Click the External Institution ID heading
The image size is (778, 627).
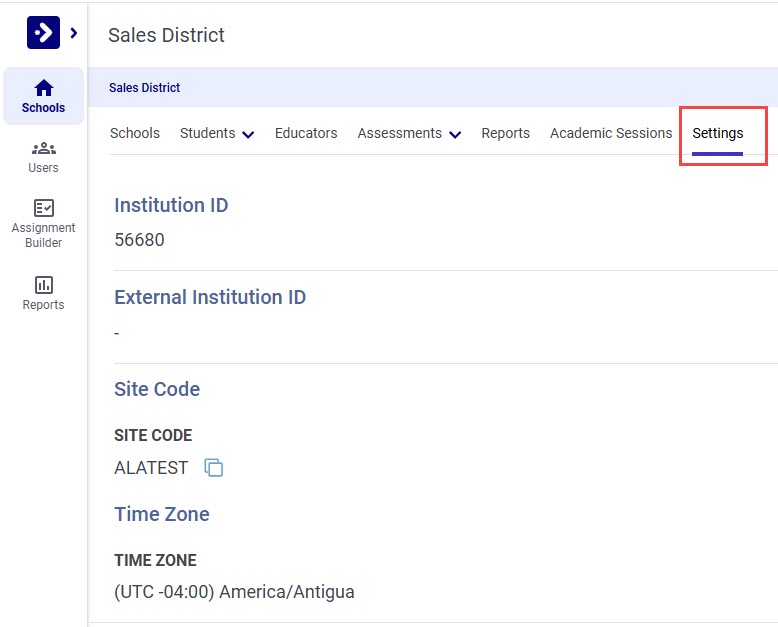[x=210, y=297]
